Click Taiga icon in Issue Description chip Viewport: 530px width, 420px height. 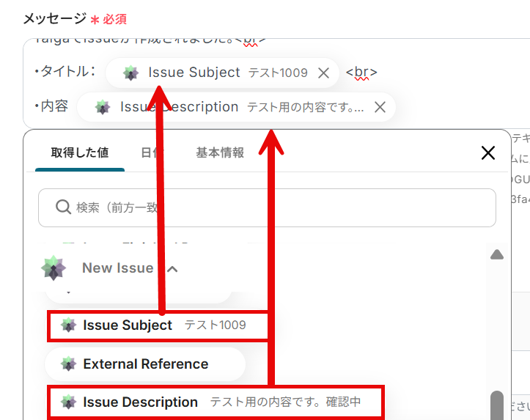[x=103, y=107]
